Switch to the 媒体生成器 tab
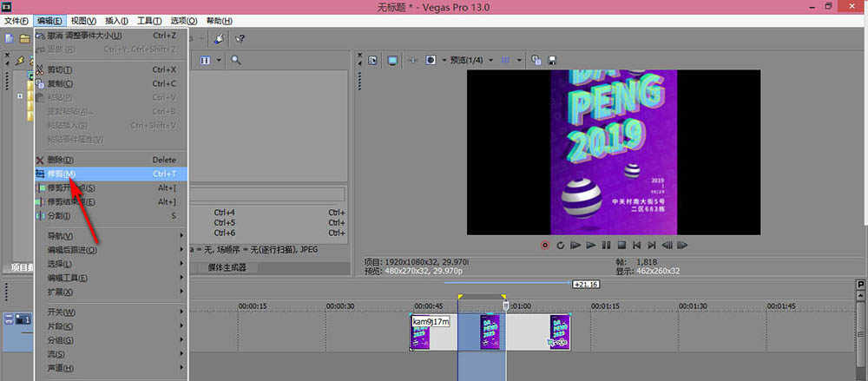868x381 pixels. [x=227, y=268]
